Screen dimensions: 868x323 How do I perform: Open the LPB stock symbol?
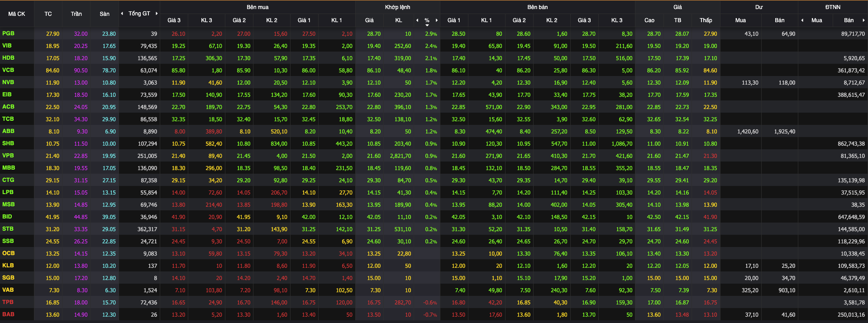(x=8, y=192)
